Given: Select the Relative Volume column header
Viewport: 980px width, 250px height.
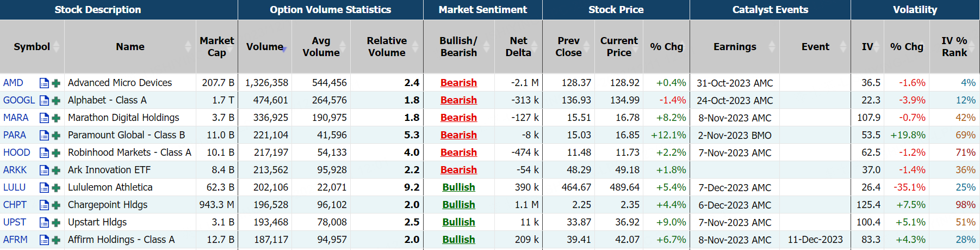Looking at the screenshot, I should point(386,47).
